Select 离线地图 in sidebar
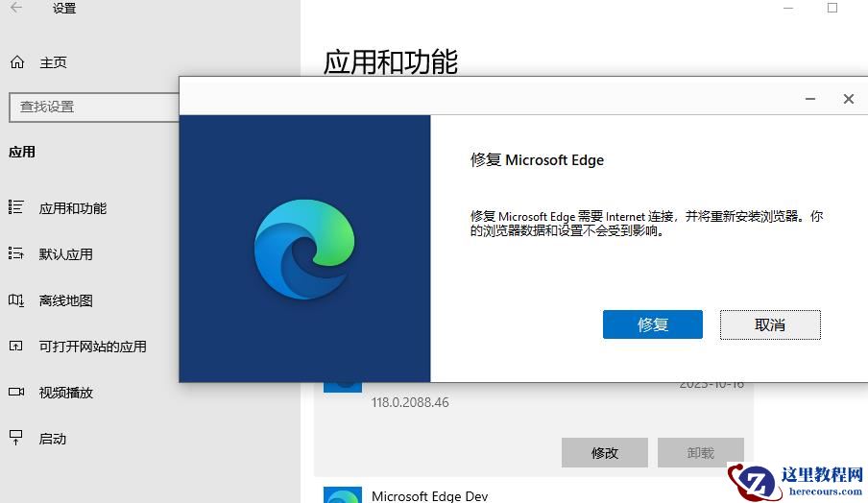The width and height of the screenshot is (868, 503). (66, 300)
